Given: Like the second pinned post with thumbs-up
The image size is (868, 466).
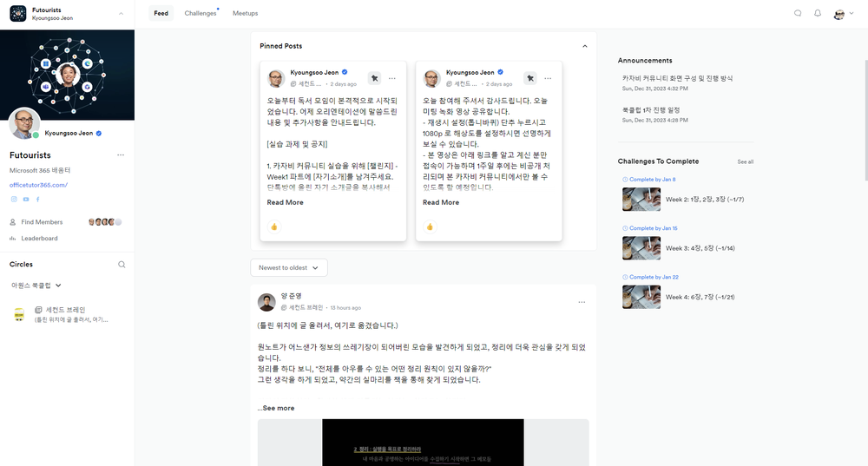Looking at the screenshot, I should 429,227.
